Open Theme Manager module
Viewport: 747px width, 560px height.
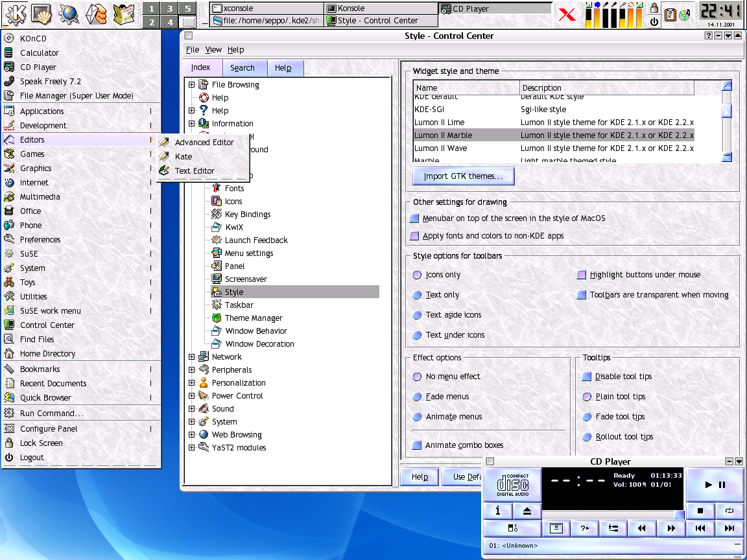[254, 318]
